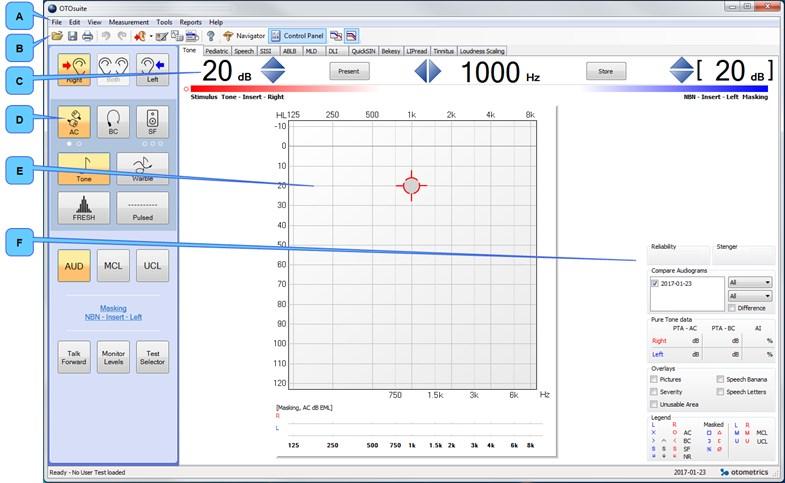
Task: Click the red audiogram cursor at 1k
Action: 412,186
